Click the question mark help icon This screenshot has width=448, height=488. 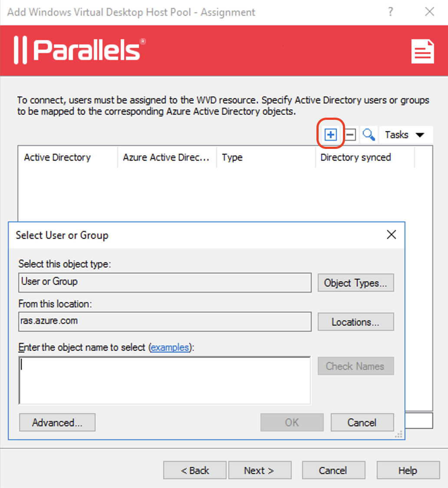(x=391, y=12)
